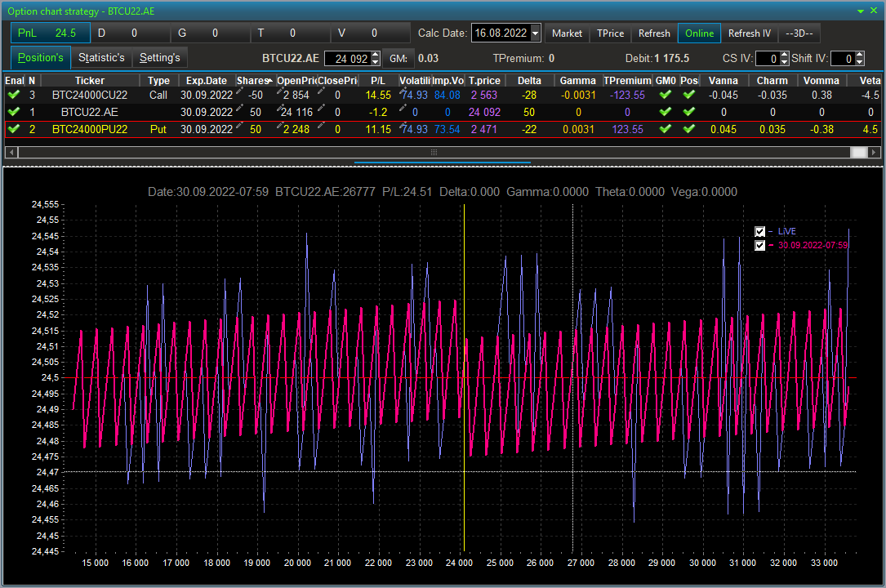
Task: Close the Option chart strategy window
Action: click(874, 11)
